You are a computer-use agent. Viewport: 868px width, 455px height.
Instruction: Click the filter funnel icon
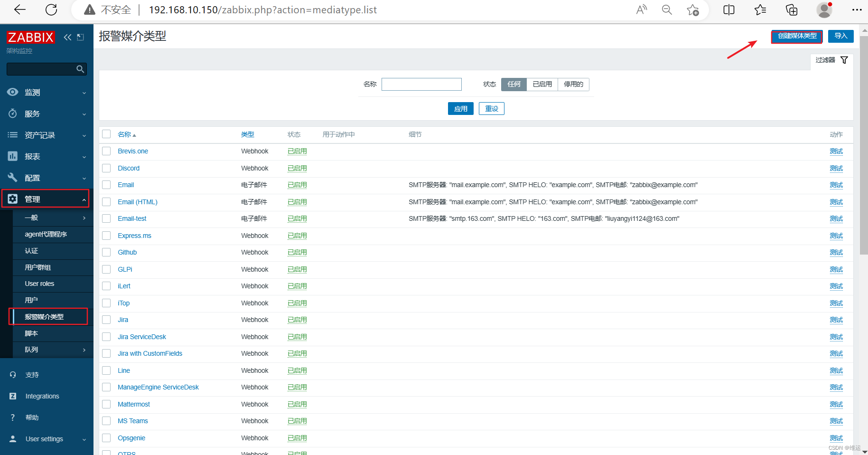pos(844,60)
